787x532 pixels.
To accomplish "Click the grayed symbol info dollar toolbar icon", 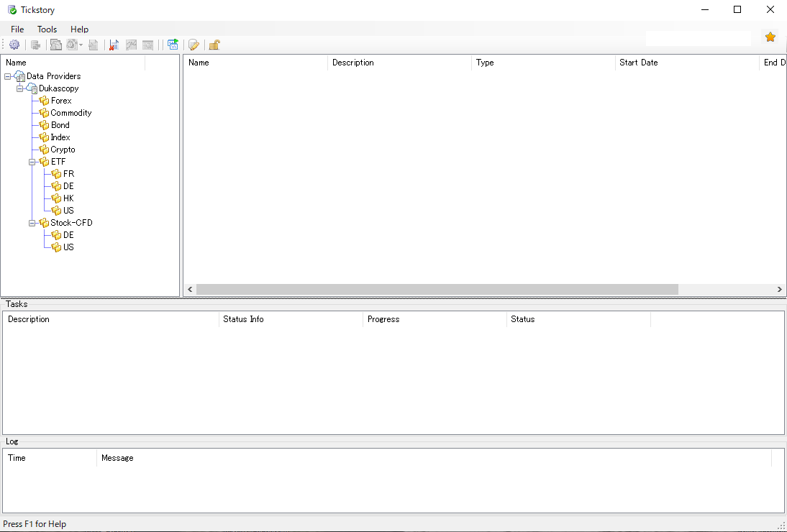I will pos(72,45).
